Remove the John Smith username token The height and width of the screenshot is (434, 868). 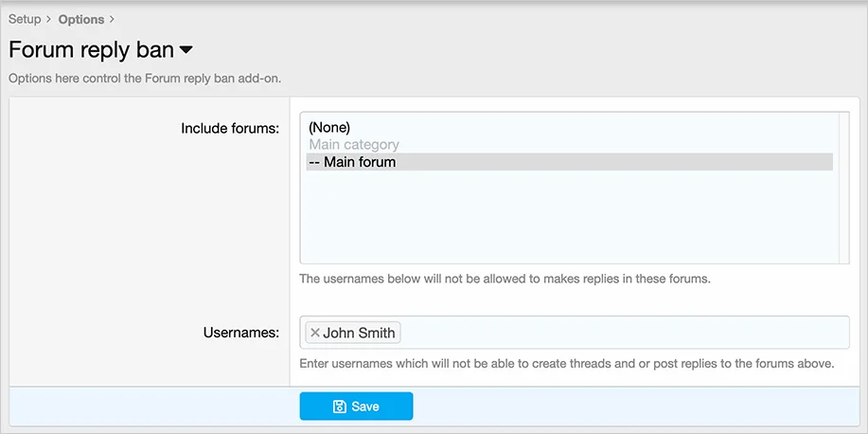point(315,333)
